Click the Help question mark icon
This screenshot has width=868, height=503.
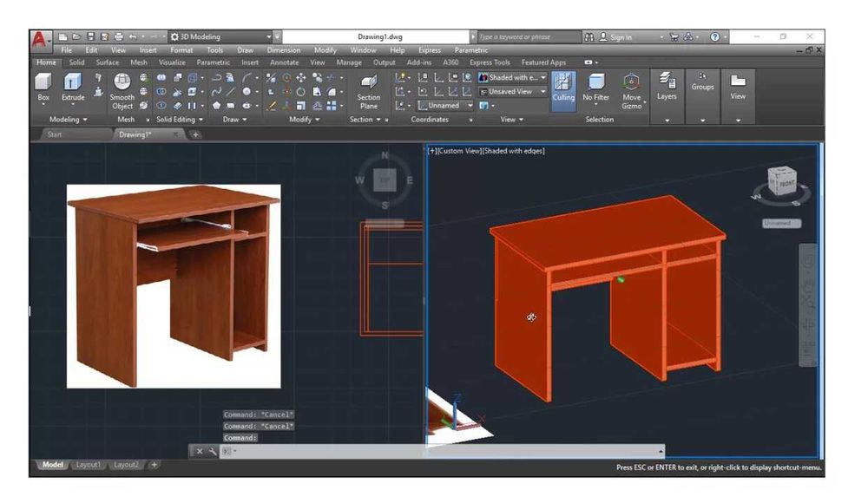715,37
